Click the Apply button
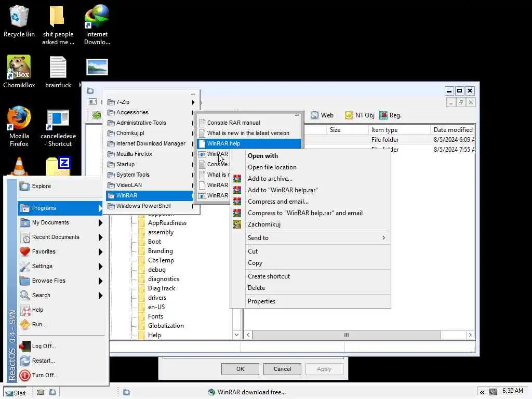This screenshot has width=532, height=399. (x=324, y=369)
